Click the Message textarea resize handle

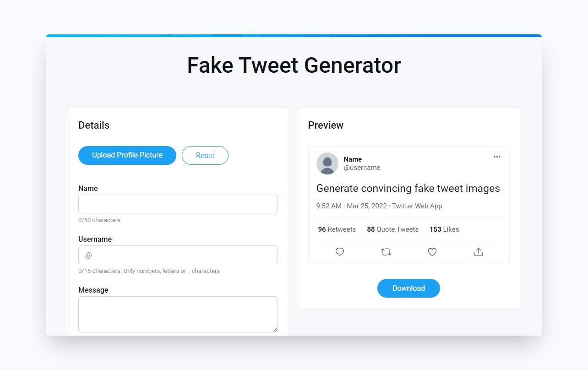point(275,329)
